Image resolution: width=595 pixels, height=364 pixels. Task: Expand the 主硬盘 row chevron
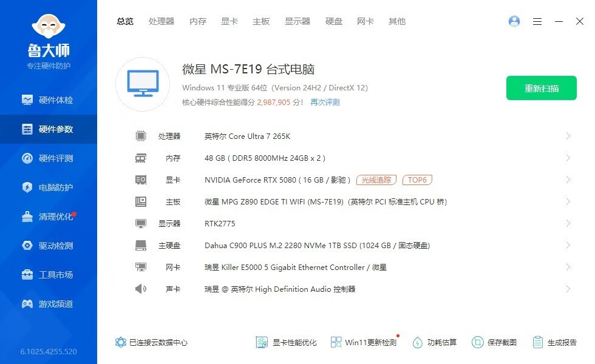click(568, 245)
